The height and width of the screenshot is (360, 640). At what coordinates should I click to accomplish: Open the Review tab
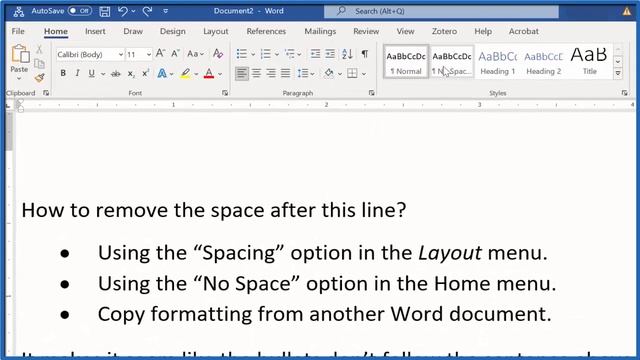pyautogui.click(x=366, y=31)
